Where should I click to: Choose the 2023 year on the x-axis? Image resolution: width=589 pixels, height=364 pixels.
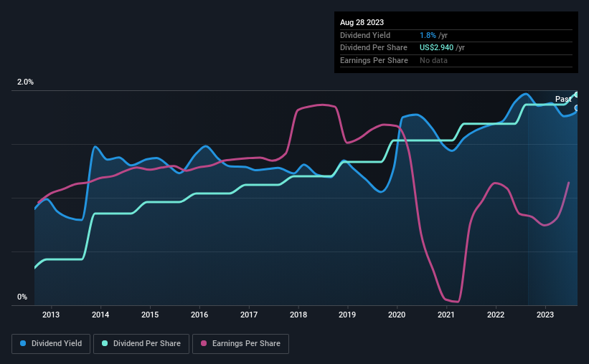tap(545, 315)
